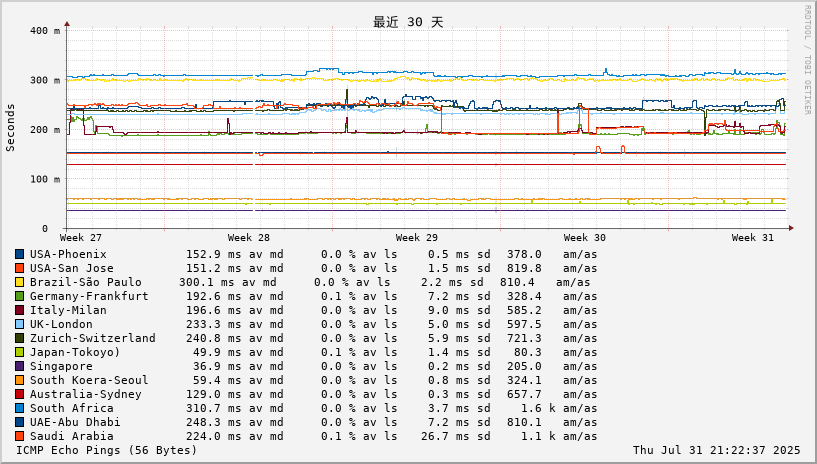Image resolution: width=817 pixels, height=464 pixels.
Task: Click the Singapore purple legend swatch
Action: (19, 367)
